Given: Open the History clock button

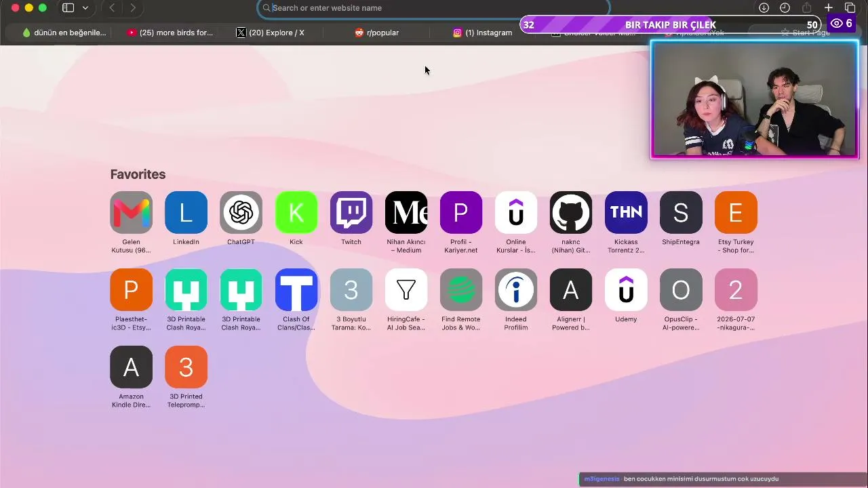Looking at the screenshot, I should (785, 7).
